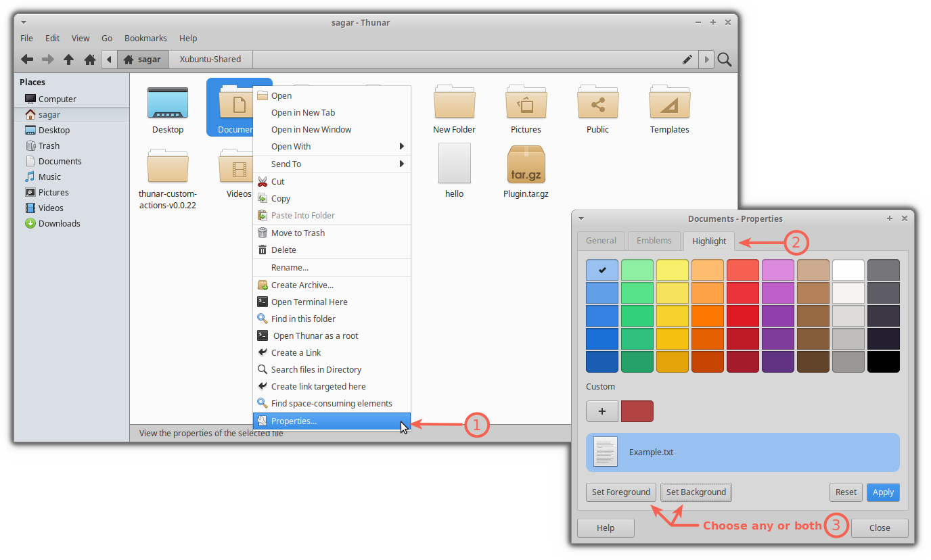Click the search magnifier icon in toolbar
This screenshot has height=560, width=931.
[x=724, y=60]
